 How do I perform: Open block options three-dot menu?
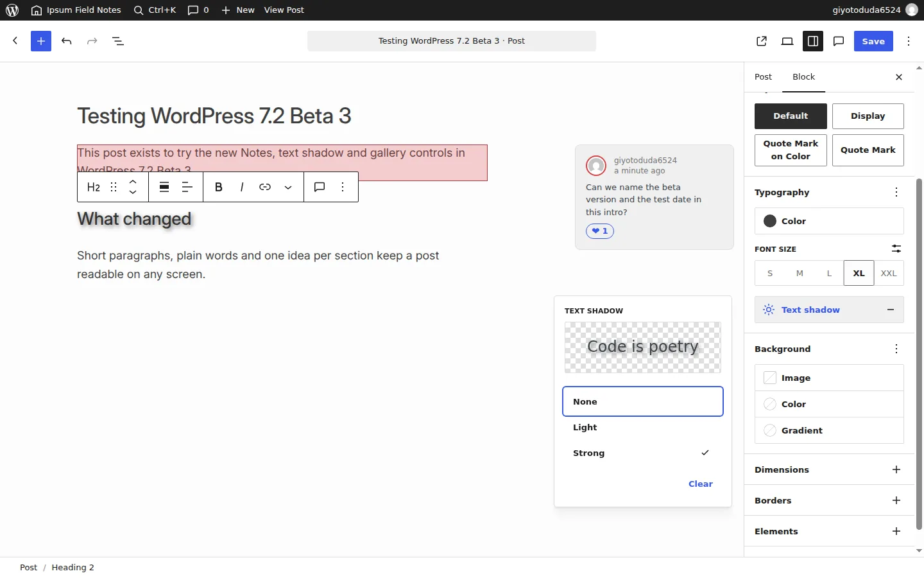pos(343,187)
